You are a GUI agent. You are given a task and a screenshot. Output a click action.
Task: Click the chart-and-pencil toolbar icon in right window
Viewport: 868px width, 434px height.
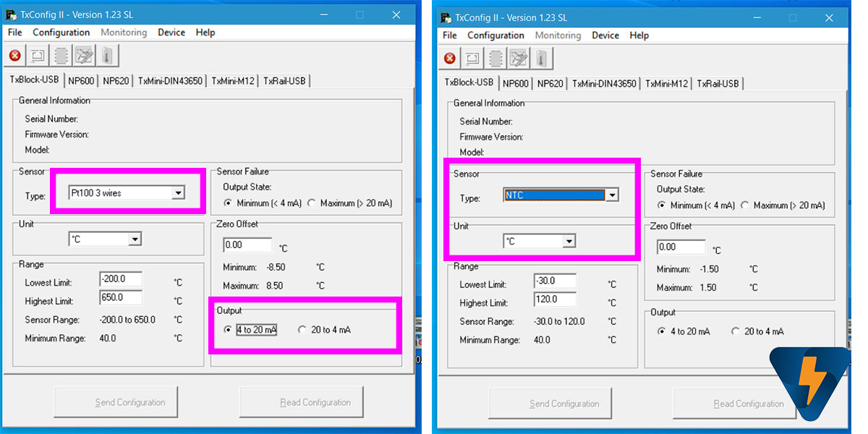click(x=519, y=59)
